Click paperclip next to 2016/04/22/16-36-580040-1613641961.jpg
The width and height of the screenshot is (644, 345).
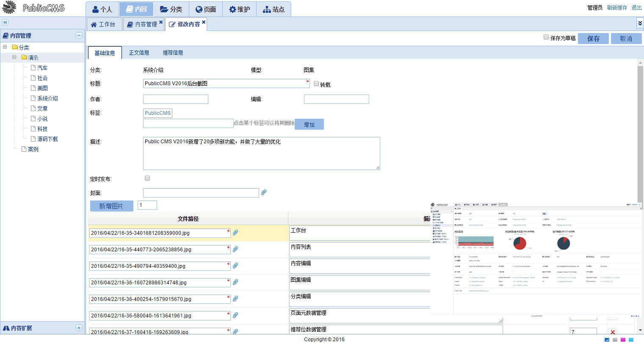click(235, 315)
